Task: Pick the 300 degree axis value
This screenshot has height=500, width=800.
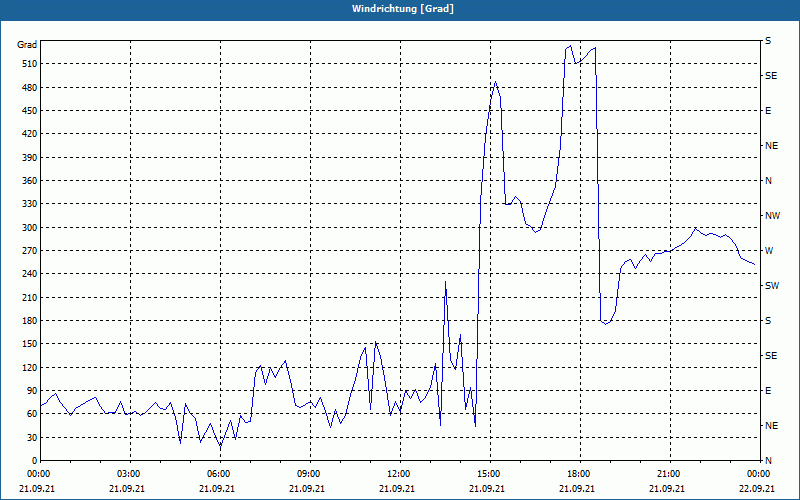Action: (x=30, y=228)
